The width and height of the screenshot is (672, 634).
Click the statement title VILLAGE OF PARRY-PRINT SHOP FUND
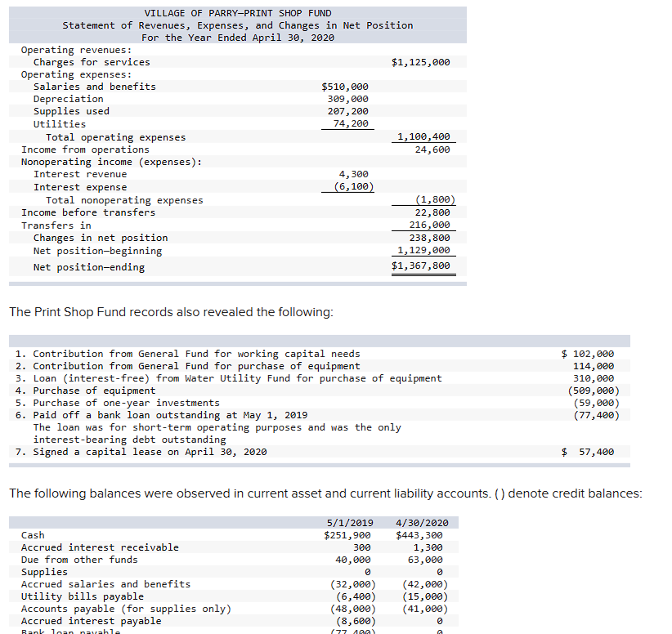(236, 12)
